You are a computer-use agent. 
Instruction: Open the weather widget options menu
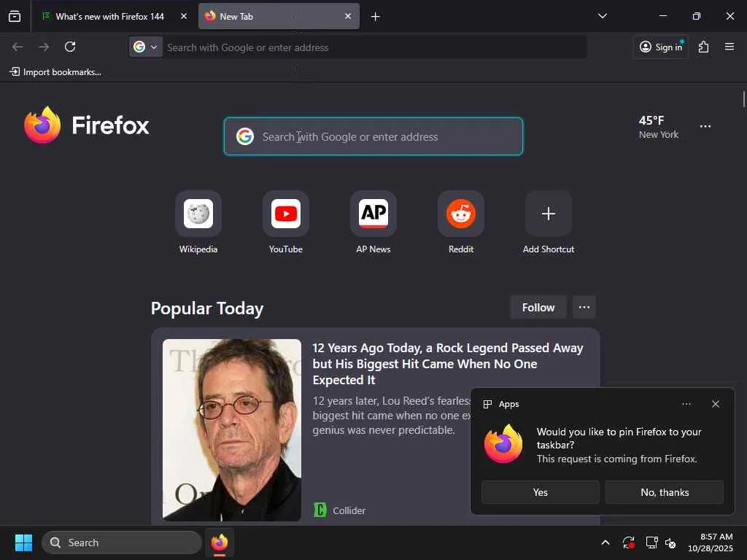pos(705,126)
